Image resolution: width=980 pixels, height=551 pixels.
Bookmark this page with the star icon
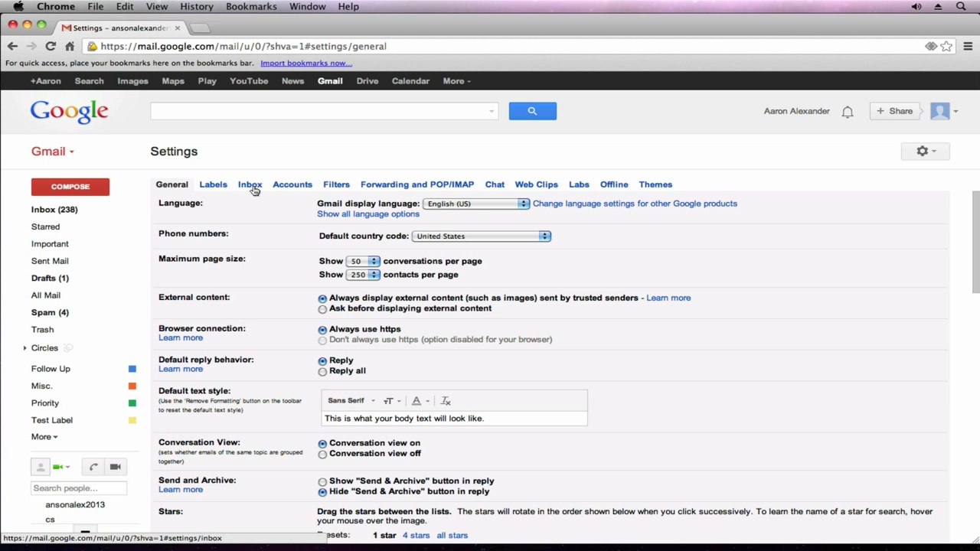(x=947, y=46)
